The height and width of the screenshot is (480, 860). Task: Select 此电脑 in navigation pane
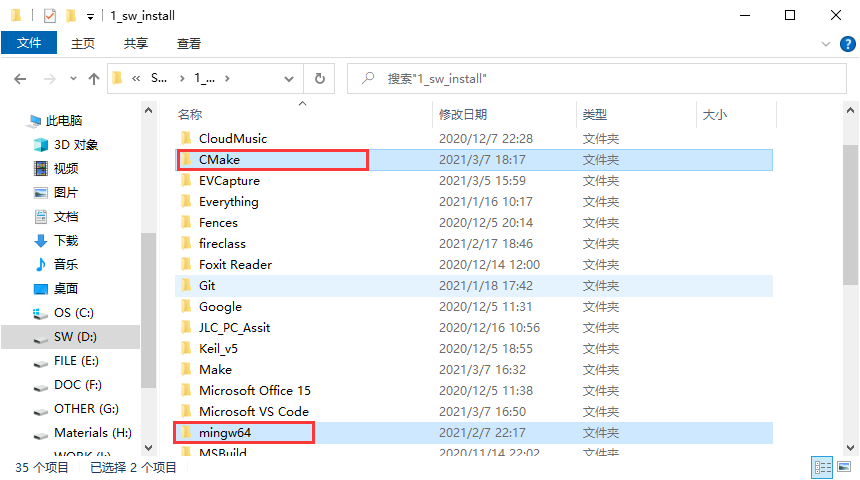tap(64, 121)
